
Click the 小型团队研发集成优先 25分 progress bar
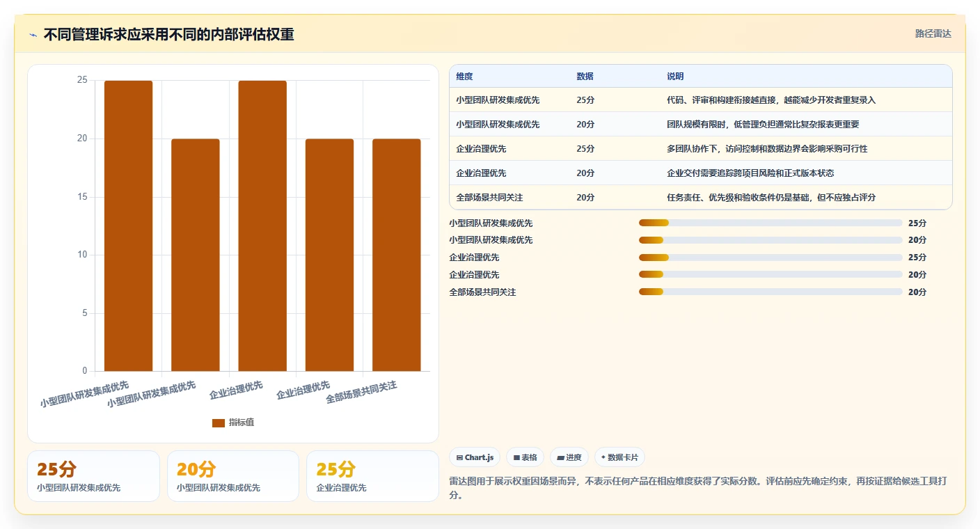pos(770,223)
